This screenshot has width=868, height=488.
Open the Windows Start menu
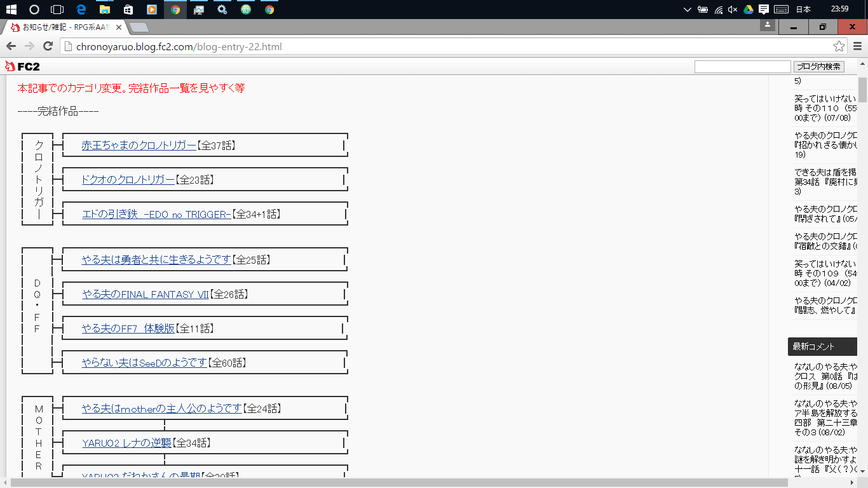point(11,10)
